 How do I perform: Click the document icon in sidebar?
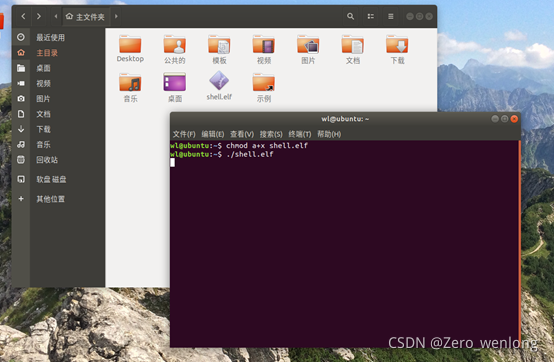[x=21, y=114]
